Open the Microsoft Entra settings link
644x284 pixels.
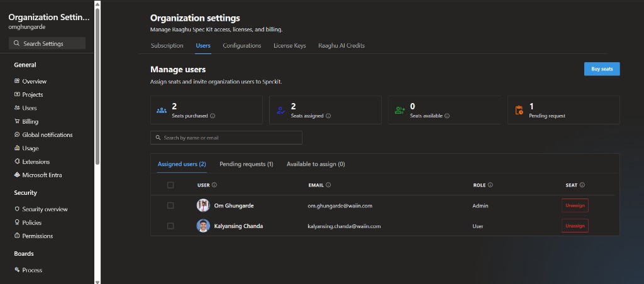42,175
